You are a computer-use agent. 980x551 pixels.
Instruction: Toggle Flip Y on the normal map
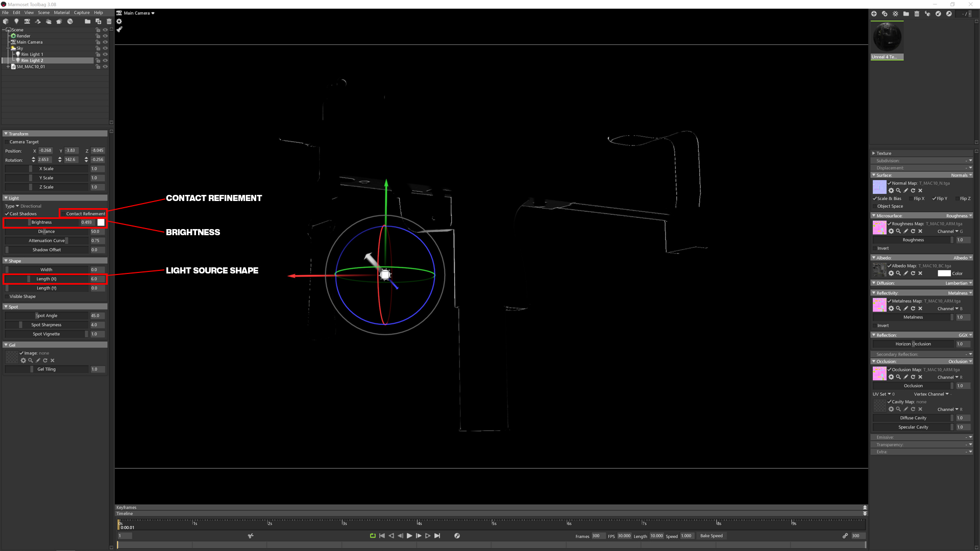(934, 198)
